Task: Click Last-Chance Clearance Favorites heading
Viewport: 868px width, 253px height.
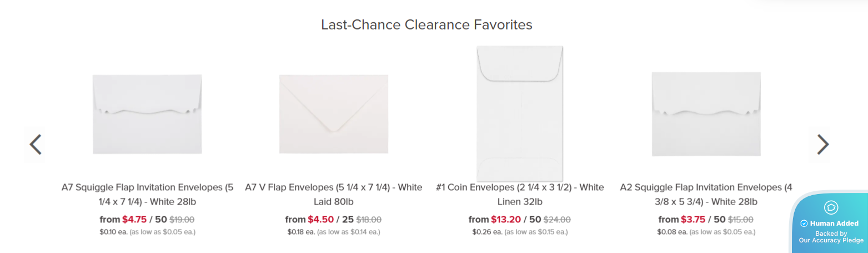Action: tap(427, 24)
